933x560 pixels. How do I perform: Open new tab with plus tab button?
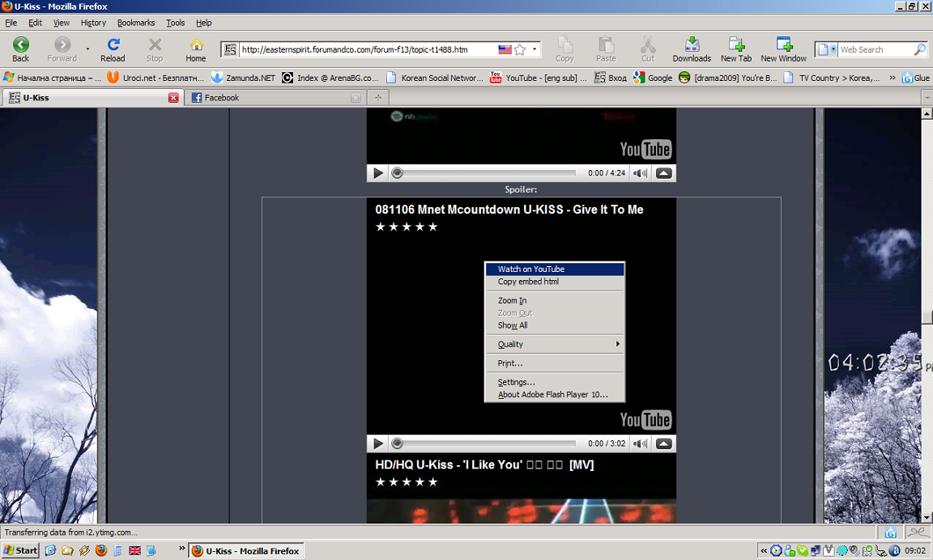[378, 97]
